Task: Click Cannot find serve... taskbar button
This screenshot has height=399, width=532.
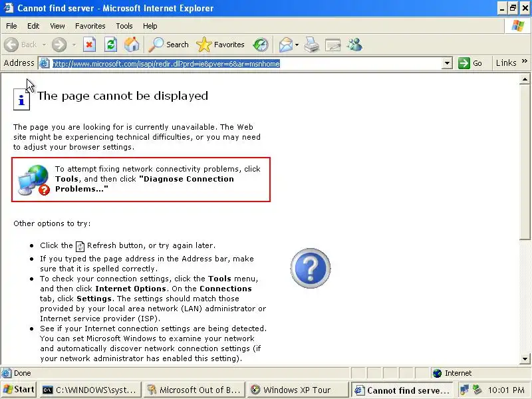Action: pos(402,390)
